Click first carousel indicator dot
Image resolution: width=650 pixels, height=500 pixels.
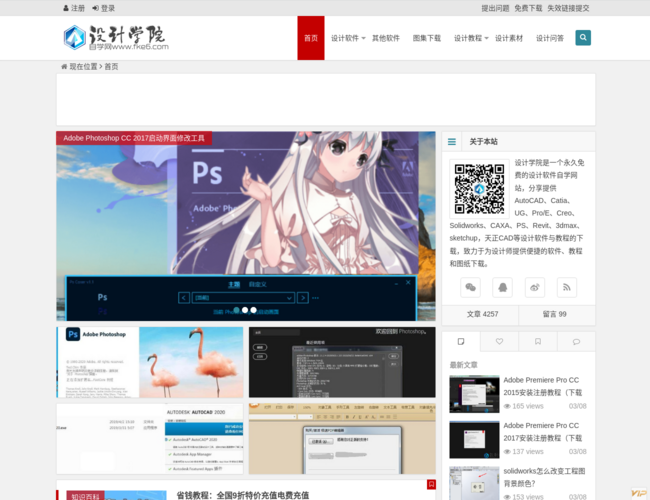(x=236, y=310)
